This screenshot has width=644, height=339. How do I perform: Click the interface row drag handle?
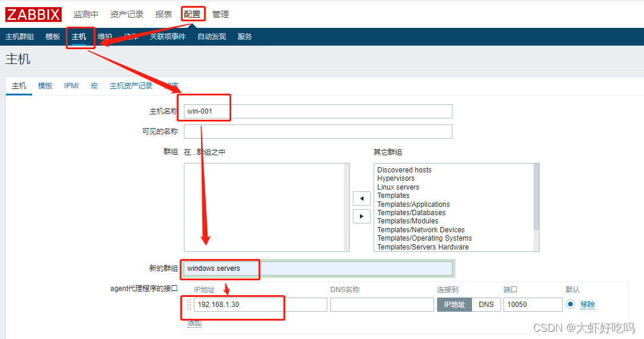(189, 305)
